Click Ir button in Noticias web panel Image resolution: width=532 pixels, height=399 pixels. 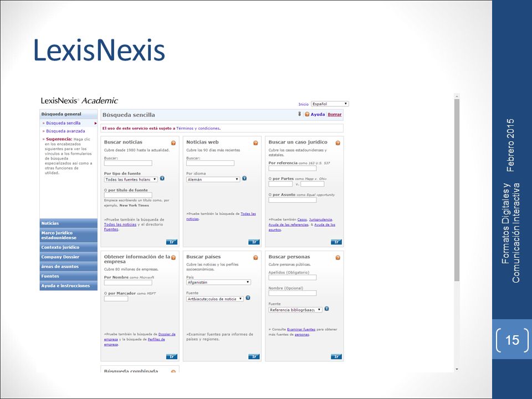[x=254, y=242]
